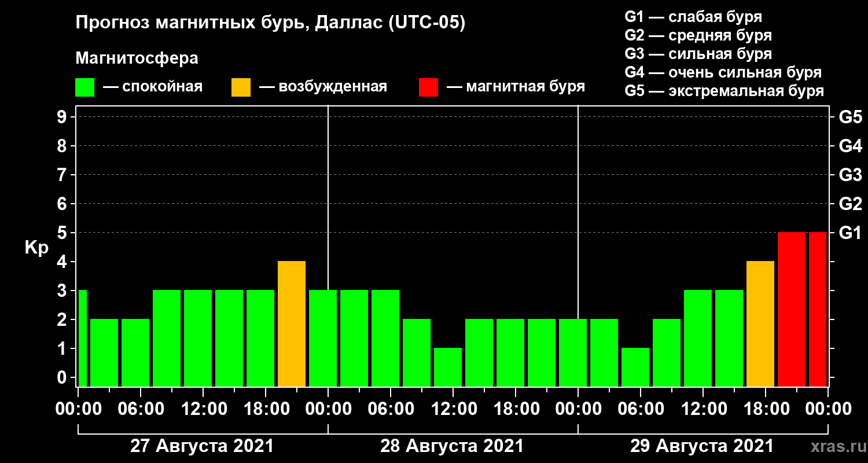Click the 'Kp' axis label
The width and height of the screenshot is (868, 463).
tap(36, 247)
